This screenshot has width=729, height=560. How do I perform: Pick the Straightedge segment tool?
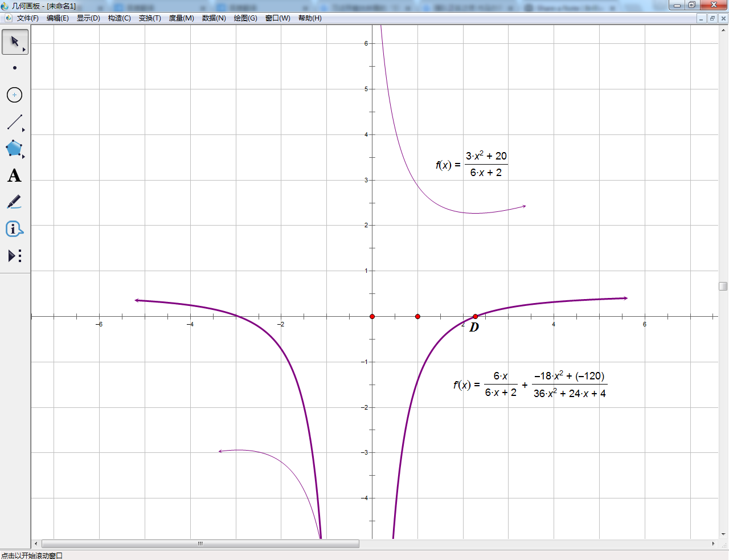[x=14, y=122]
